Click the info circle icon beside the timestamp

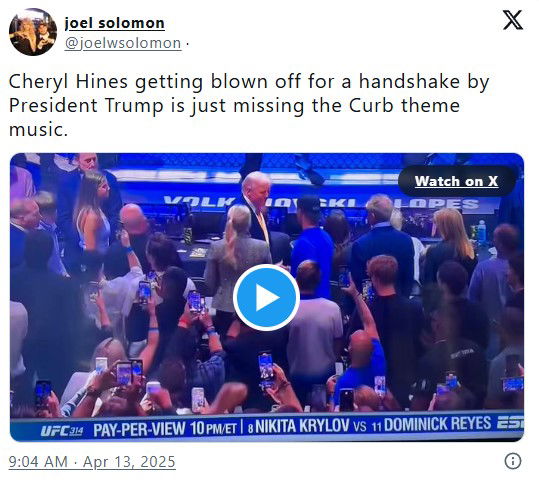(x=513, y=461)
